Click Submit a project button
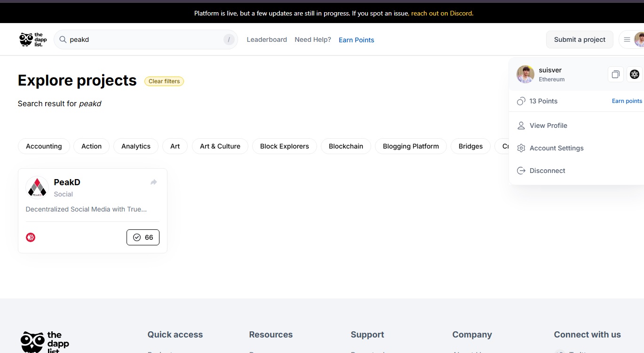644x353 pixels. [580, 39]
